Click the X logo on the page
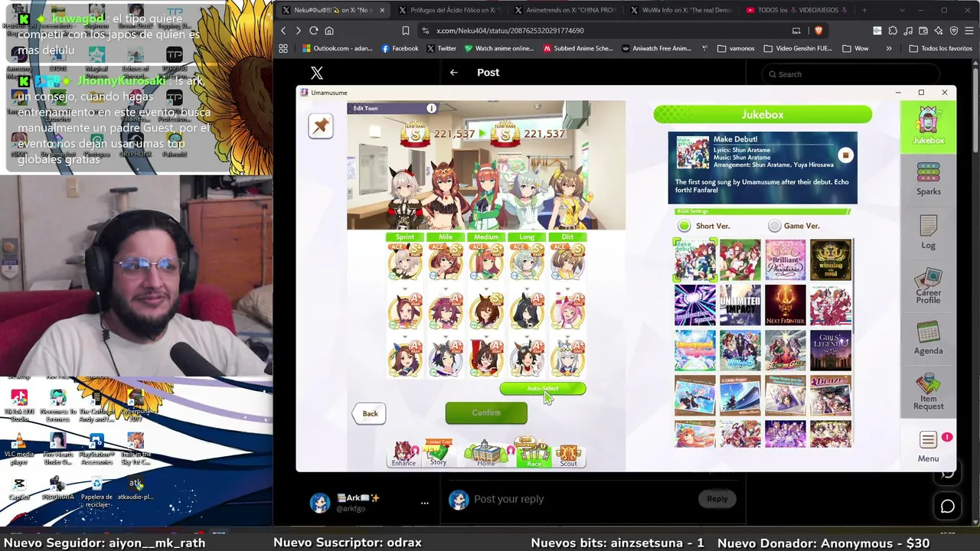Screen dimensions: 980x551 317,73
